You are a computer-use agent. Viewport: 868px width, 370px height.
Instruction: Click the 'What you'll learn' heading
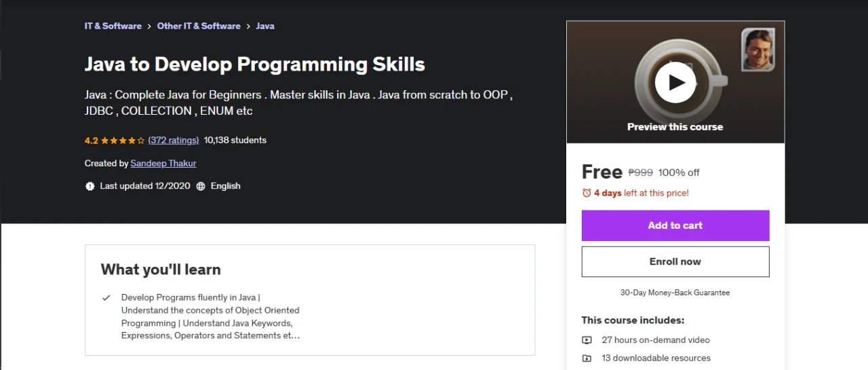[161, 270]
